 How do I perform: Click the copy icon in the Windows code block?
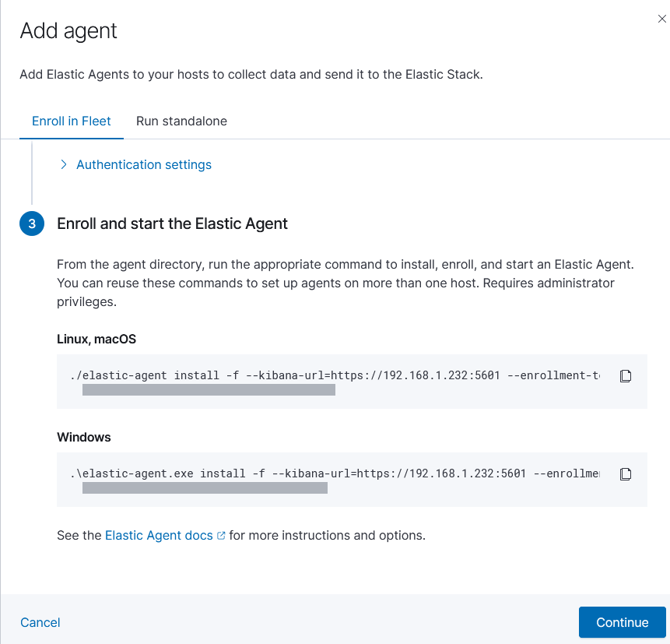tap(626, 473)
